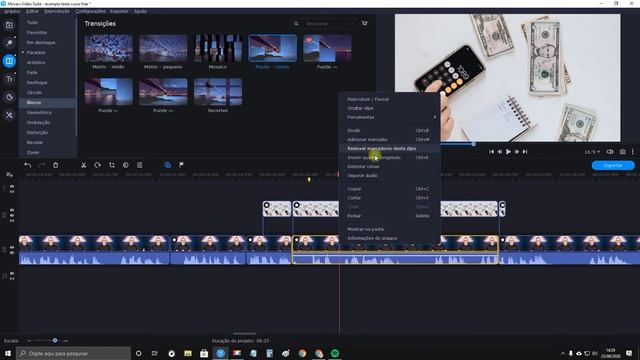The image size is (640, 360).
Task: Step forward one frame in preview
Action: point(517,152)
